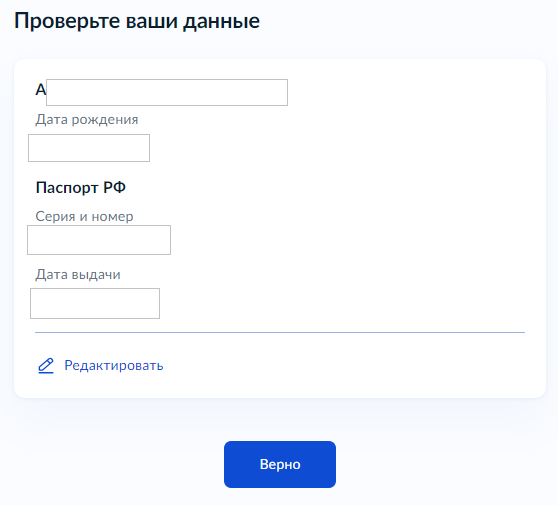Click empty white card area beside Паспорт РФ
This screenshot has width=558, height=505.
[x=320, y=188]
